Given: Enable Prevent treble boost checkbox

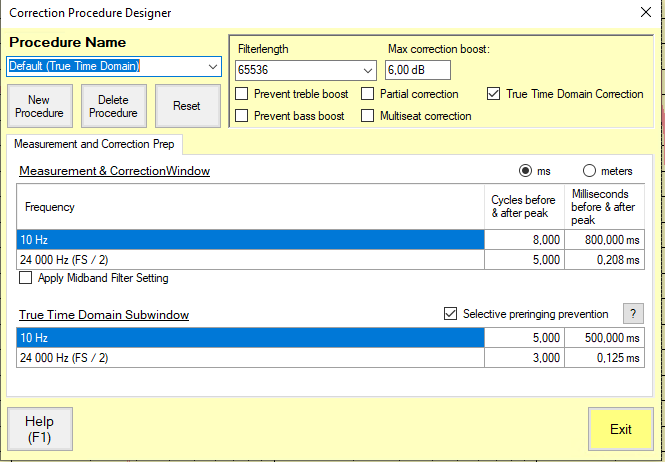Looking at the screenshot, I should (242, 94).
